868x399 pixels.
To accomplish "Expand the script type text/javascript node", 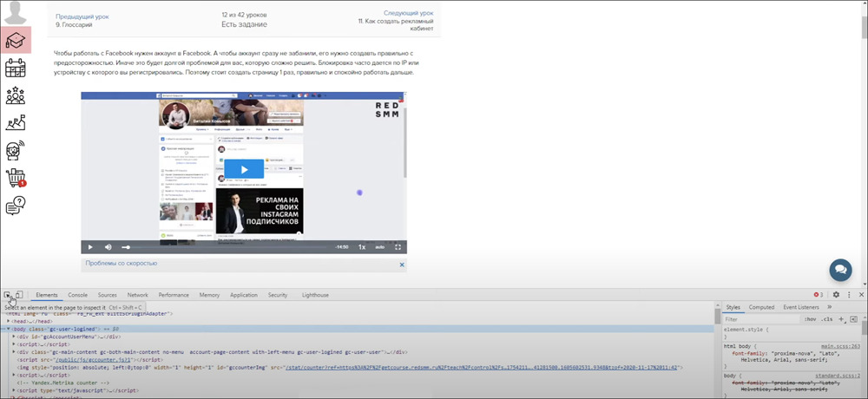I will click(x=14, y=390).
